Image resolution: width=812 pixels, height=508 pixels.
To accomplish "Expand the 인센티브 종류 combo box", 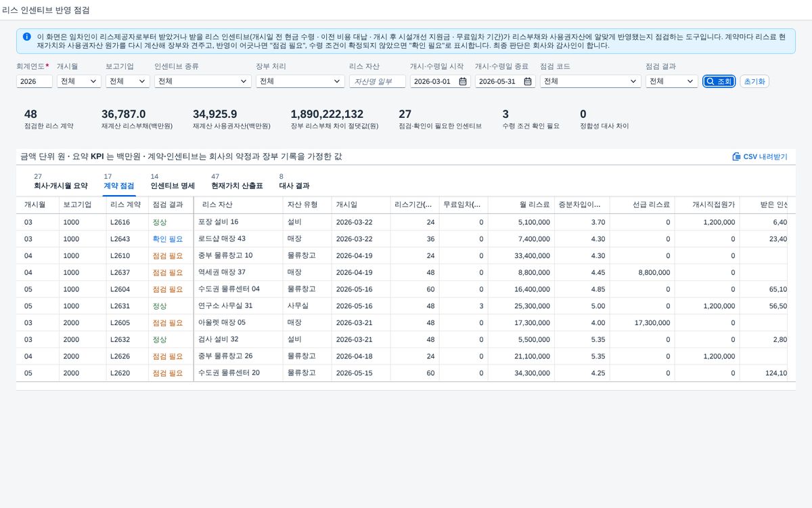I will coord(203,81).
